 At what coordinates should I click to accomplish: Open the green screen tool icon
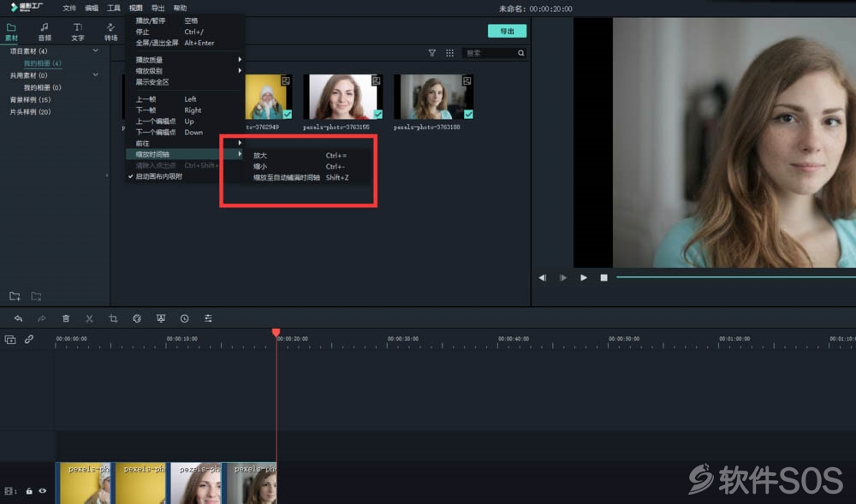pyautogui.click(x=161, y=318)
